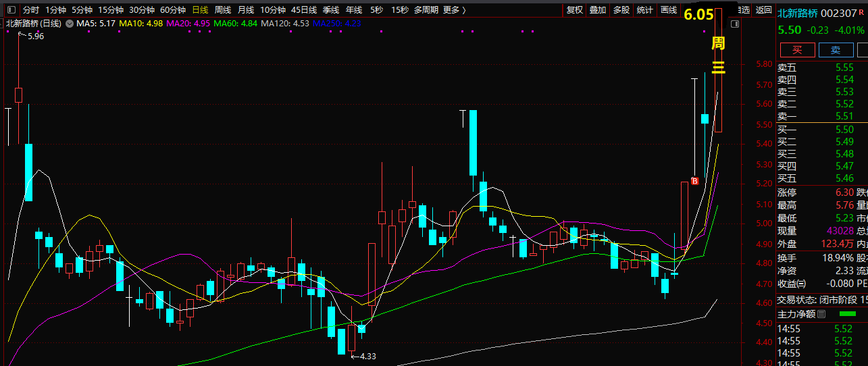The image size is (868, 366).
Task: Open the 统计 statistics tool
Action: coord(645,10)
